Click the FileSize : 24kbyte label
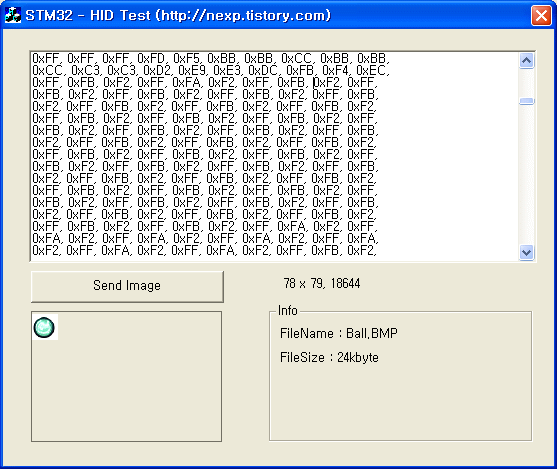 coord(329,357)
